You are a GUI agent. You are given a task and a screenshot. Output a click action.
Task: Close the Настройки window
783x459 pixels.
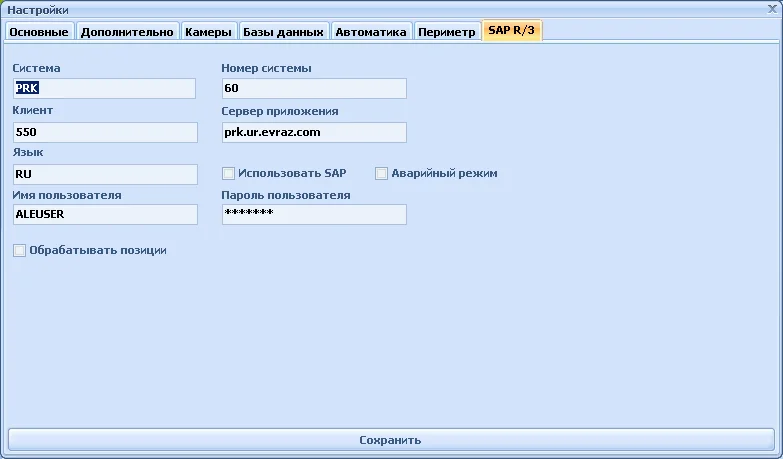pyautogui.click(x=771, y=8)
